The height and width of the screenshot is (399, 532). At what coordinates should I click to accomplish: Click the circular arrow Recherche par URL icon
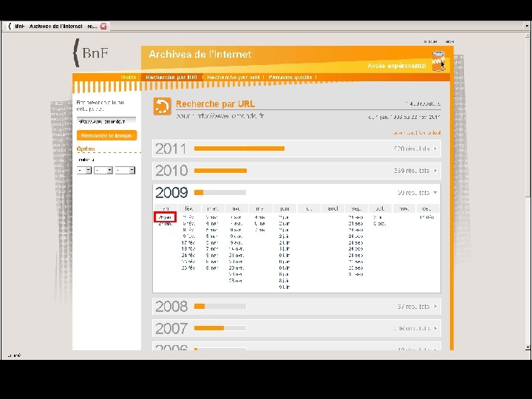click(162, 106)
